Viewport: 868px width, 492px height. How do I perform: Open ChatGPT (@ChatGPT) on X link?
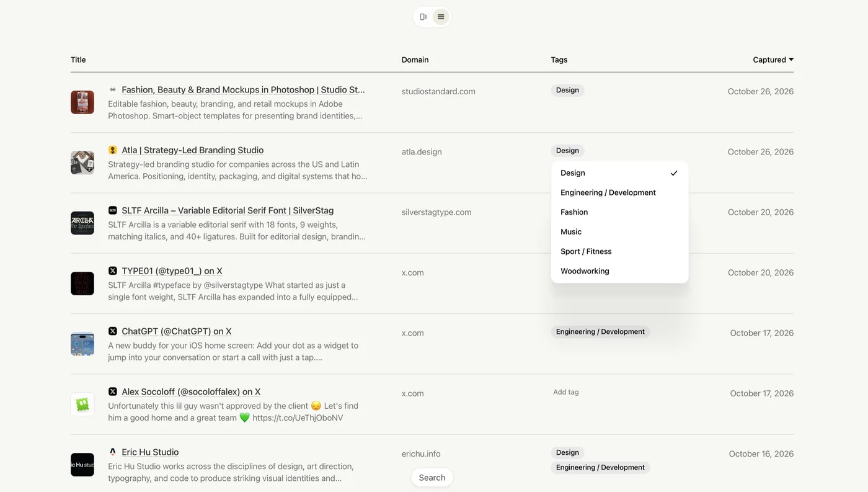(177, 331)
